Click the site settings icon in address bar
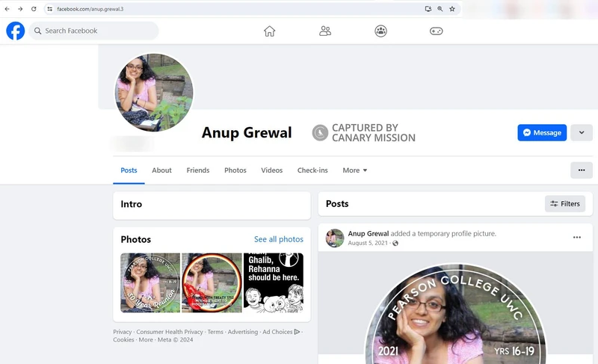 click(49, 9)
